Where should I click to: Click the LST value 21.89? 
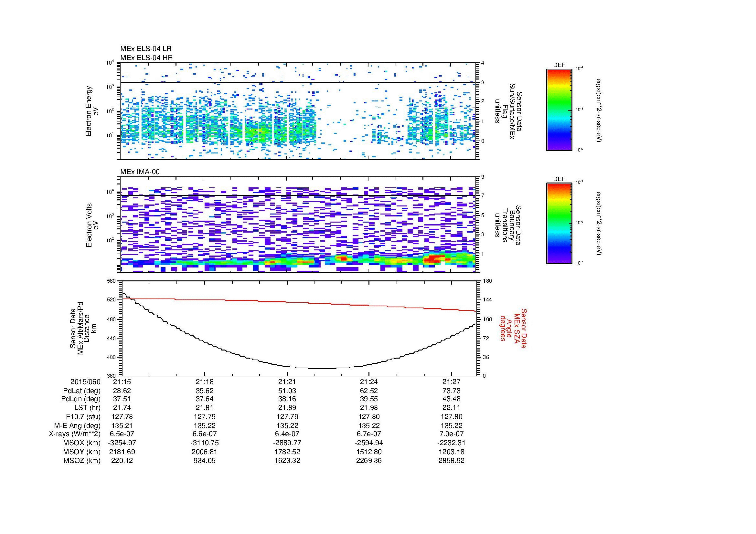[x=287, y=408]
